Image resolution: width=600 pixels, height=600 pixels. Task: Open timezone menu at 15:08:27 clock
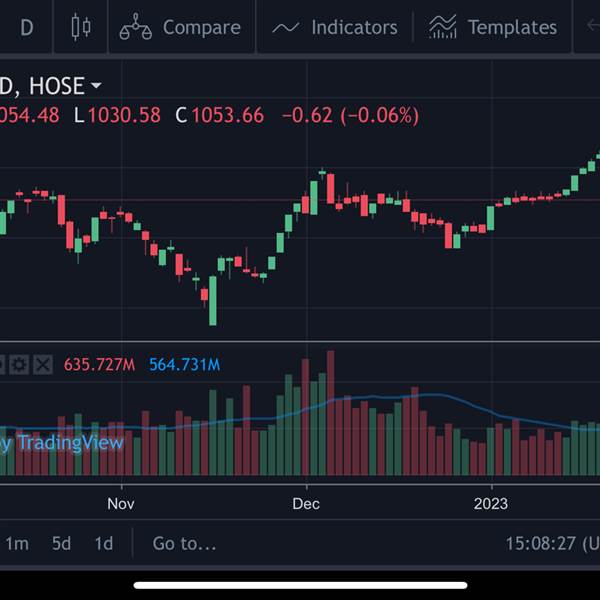[553, 543]
